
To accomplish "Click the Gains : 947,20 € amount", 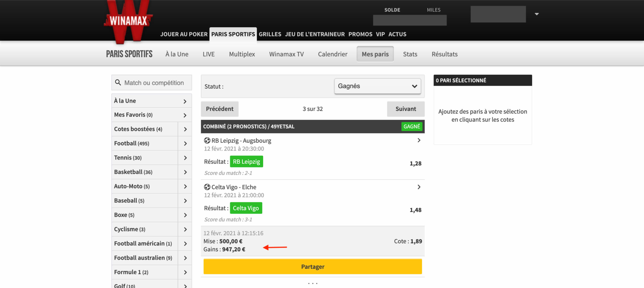I will [224, 249].
